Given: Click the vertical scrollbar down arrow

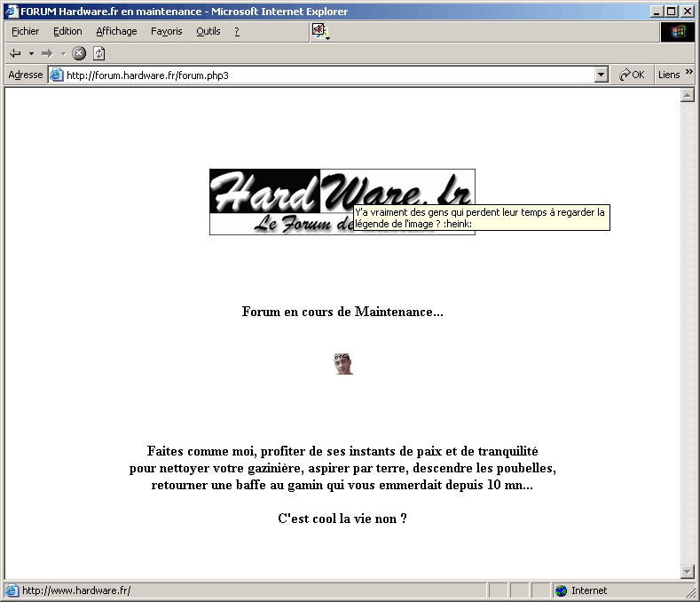Looking at the screenshot, I should 687,571.
